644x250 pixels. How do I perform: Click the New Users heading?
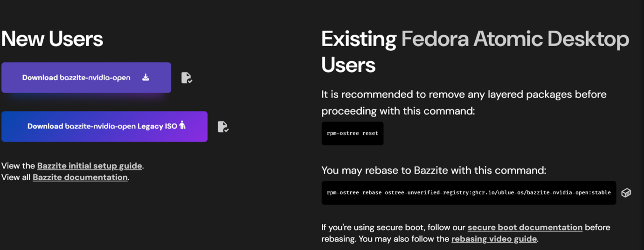[x=52, y=39]
